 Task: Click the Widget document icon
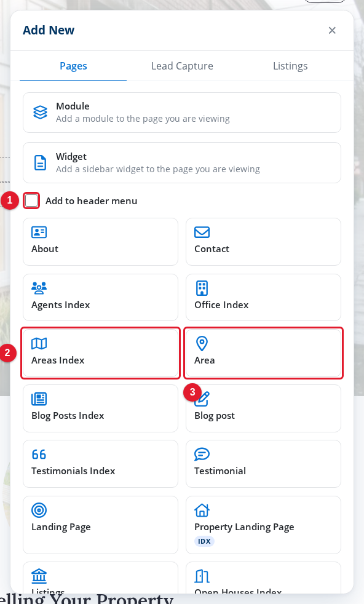pyautogui.click(x=40, y=162)
